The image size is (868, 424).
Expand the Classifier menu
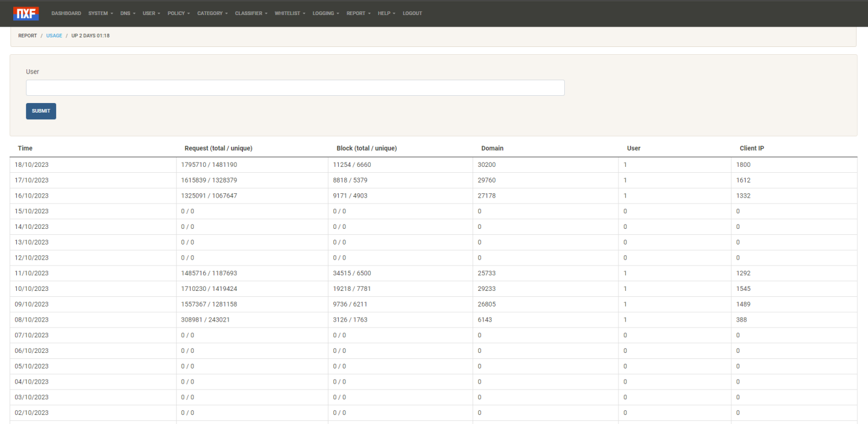(251, 13)
